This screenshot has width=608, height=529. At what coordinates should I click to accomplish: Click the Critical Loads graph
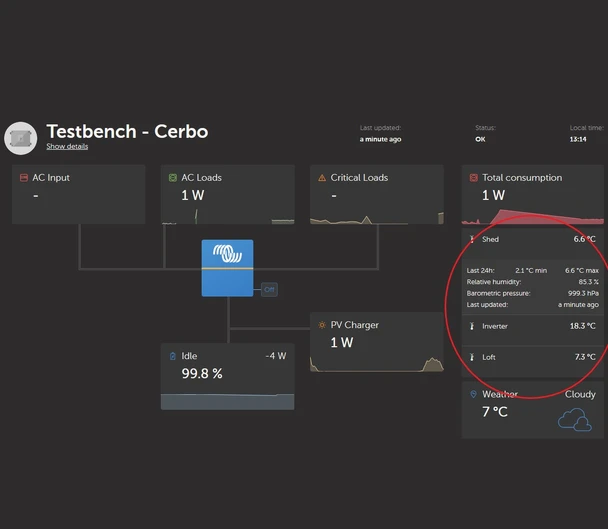pos(377,218)
